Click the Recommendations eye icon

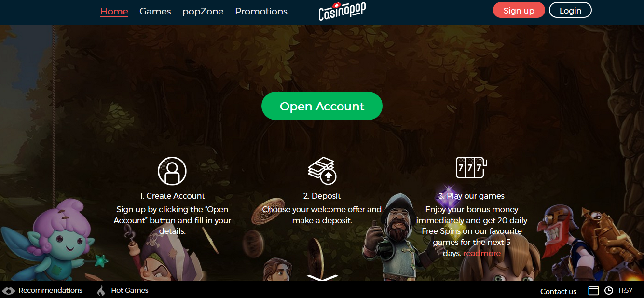[9, 291]
